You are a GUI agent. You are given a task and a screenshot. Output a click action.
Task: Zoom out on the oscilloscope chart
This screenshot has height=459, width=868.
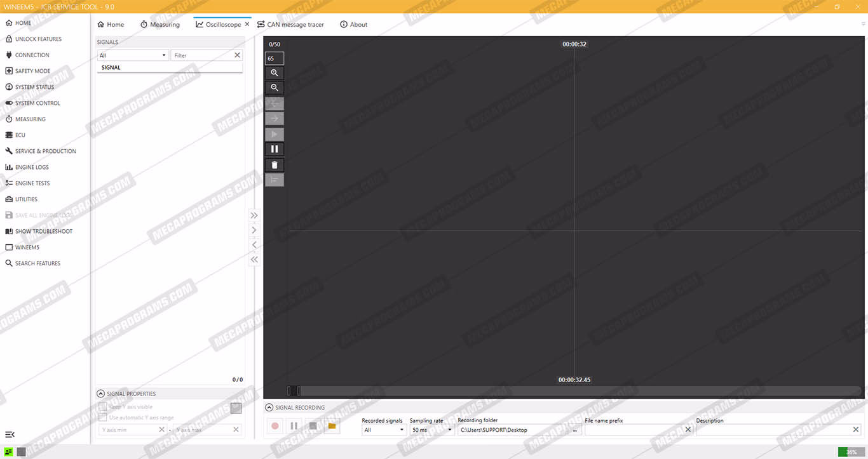[275, 88]
